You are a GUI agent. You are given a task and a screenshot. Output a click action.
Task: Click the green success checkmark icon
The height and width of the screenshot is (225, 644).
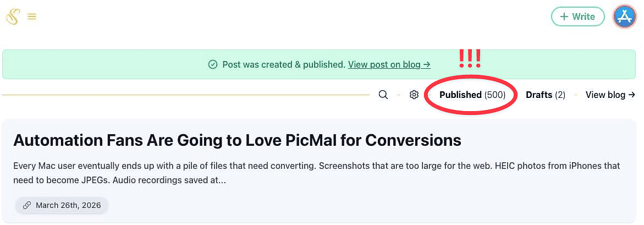point(213,65)
